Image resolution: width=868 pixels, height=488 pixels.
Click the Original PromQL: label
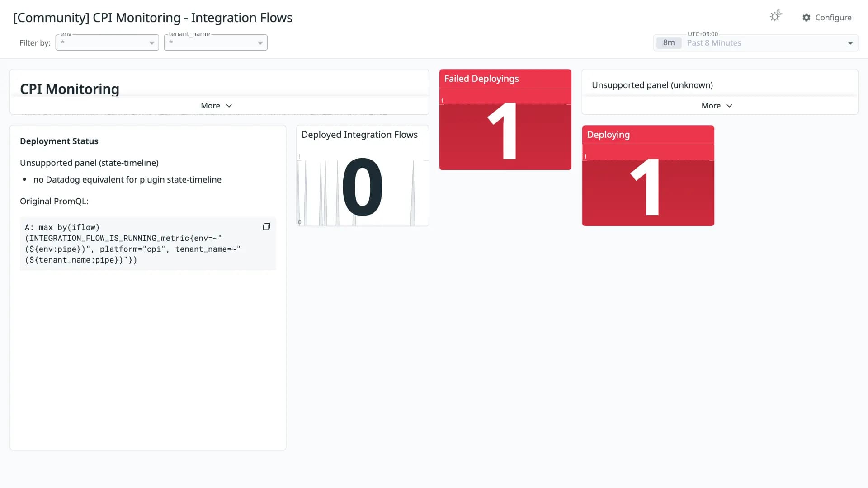54,201
